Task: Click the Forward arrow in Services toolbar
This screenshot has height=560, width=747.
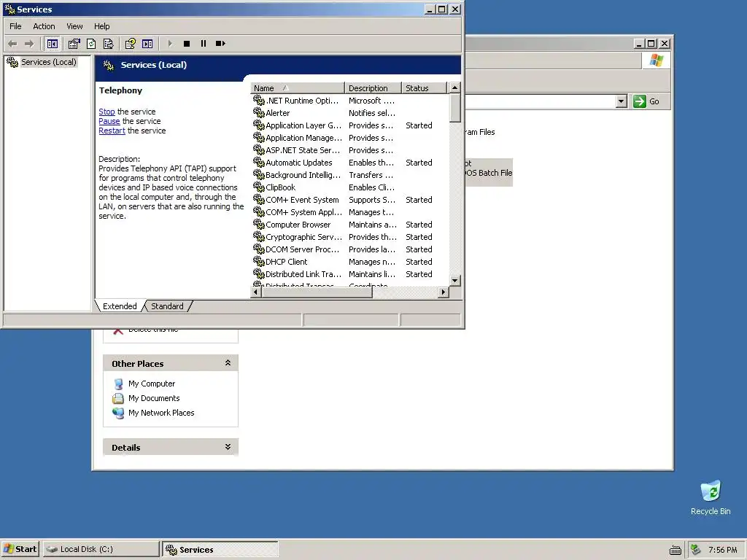Action: (x=29, y=44)
